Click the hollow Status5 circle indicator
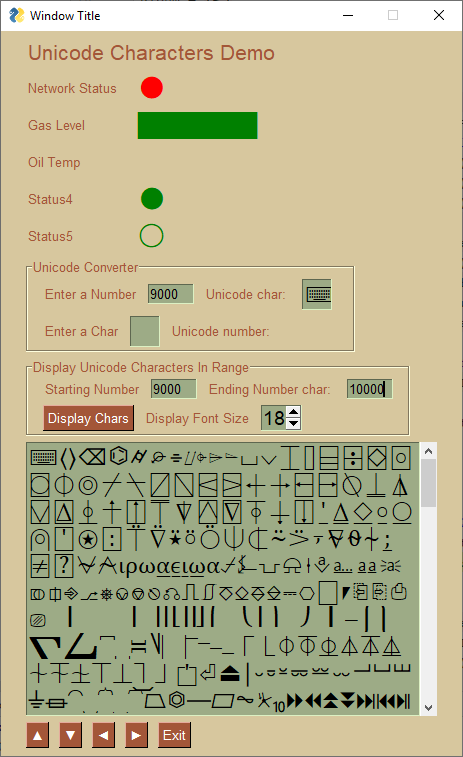 (x=152, y=236)
